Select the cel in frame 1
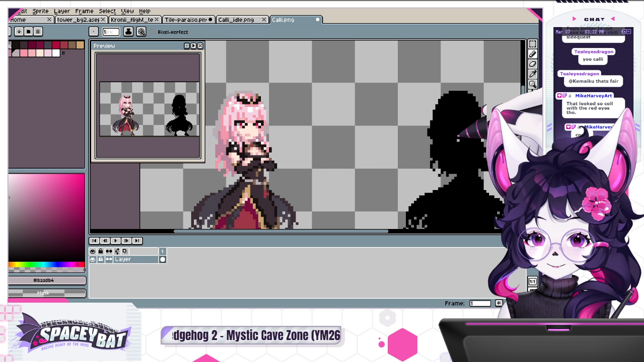This screenshot has width=644, height=362. click(x=163, y=259)
